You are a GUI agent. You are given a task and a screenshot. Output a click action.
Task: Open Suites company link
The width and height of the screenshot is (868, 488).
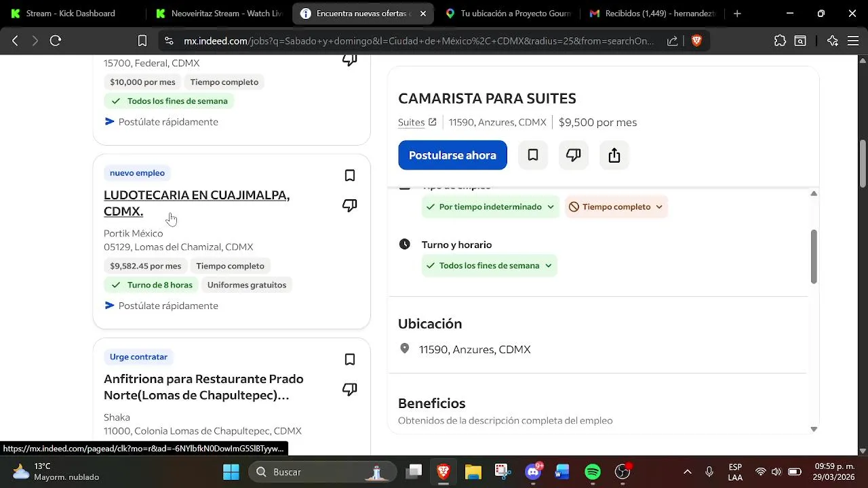click(x=417, y=122)
